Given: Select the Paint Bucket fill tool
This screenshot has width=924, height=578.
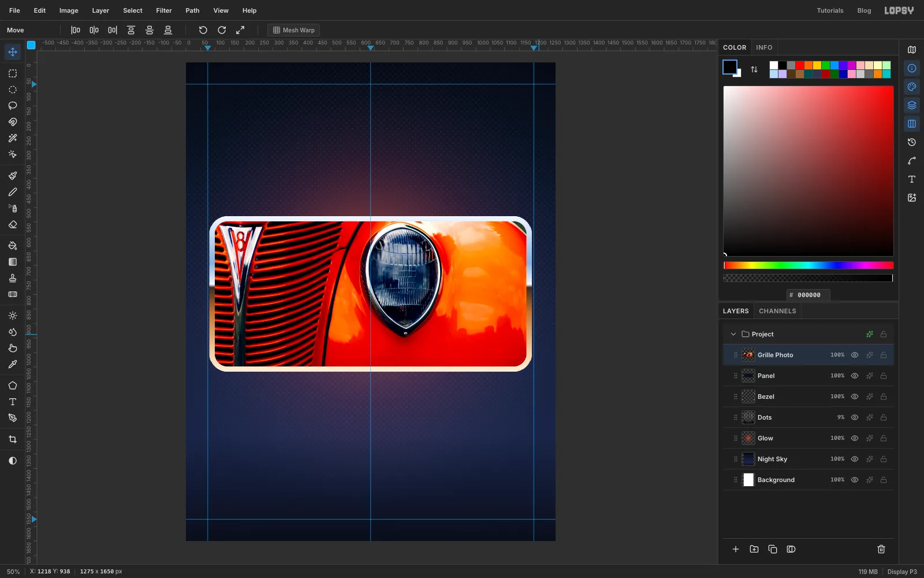Looking at the screenshot, I should (x=13, y=246).
